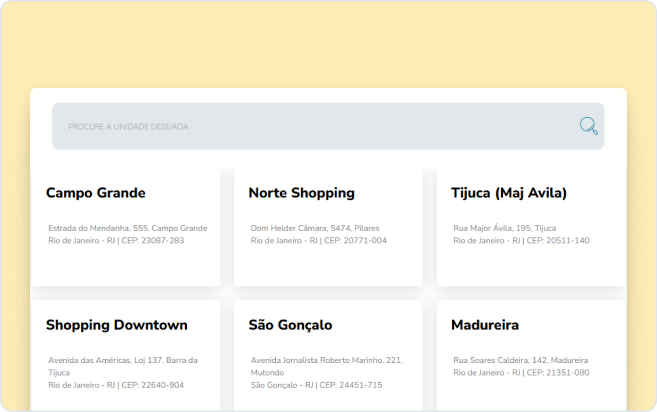Select the CEP 24451-715 line
The width and height of the screenshot is (657, 412).
click(x=316, y=385)
